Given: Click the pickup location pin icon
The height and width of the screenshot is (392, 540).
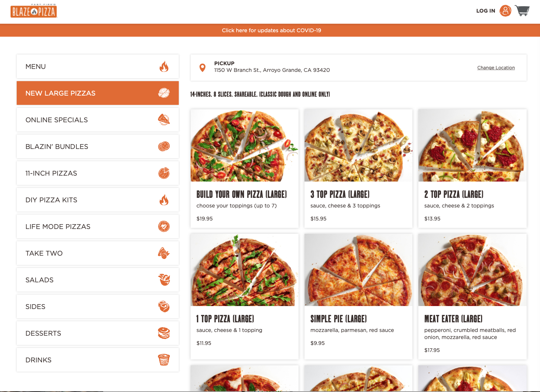Looking at the screenshot, I should (202, 67).
